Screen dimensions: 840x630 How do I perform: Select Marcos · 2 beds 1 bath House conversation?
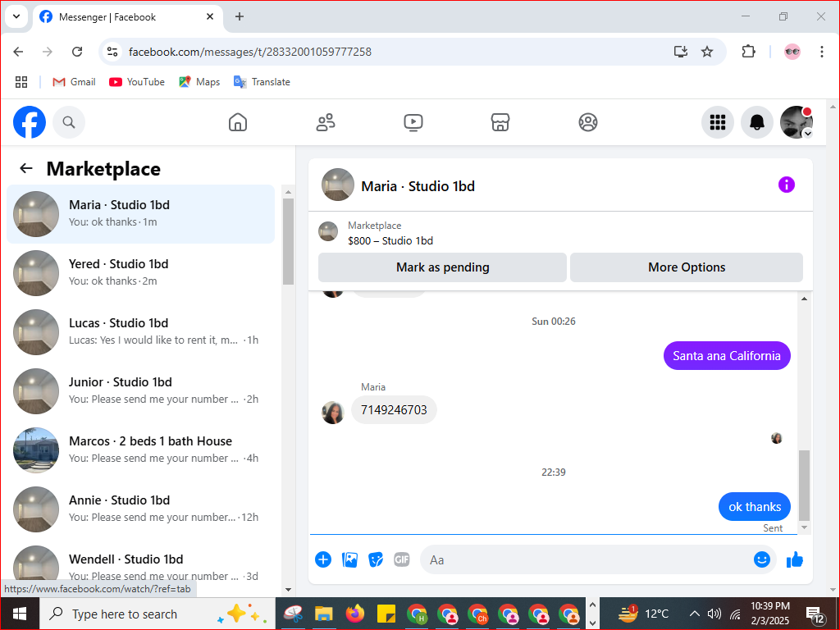pos(141,450)
